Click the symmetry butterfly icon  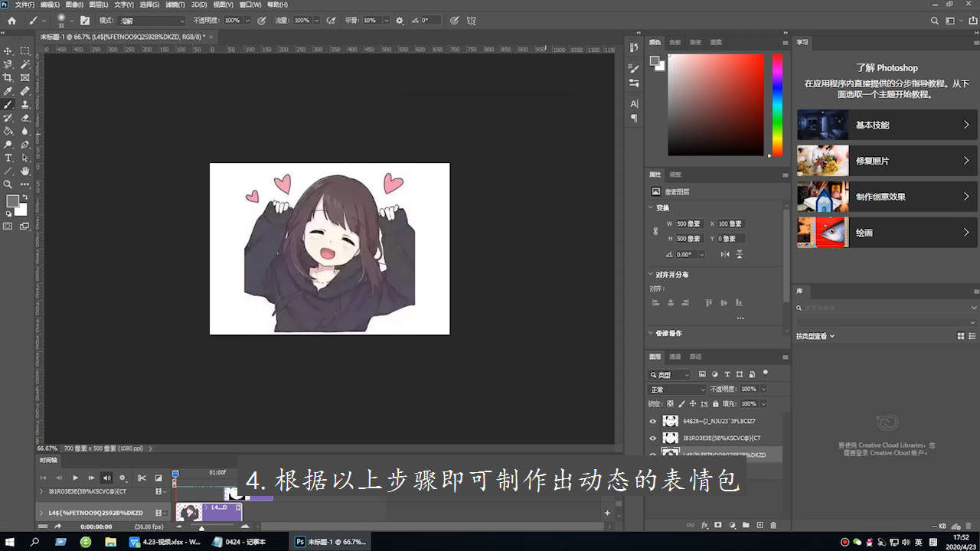[x=472, y=21]
